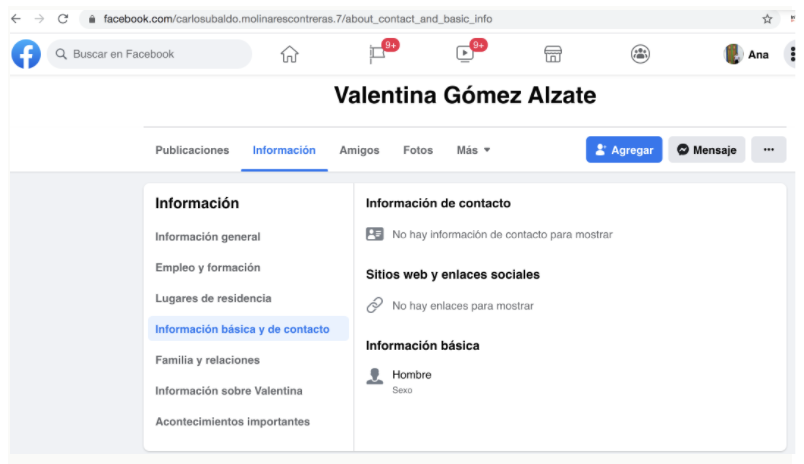This screenshot has width=804, height=464.
Task: Click the profile name Valentina Gómez Alzate
Action: click(x=465, y=95)
